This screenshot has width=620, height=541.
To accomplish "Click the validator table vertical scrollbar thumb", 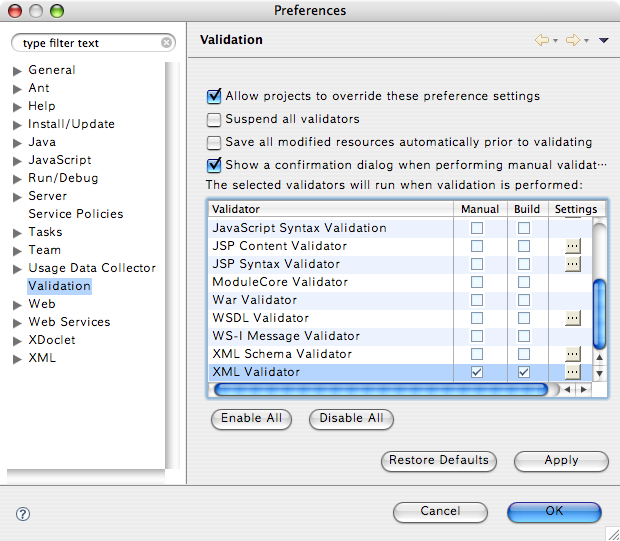I will click(x=599, y=314).
